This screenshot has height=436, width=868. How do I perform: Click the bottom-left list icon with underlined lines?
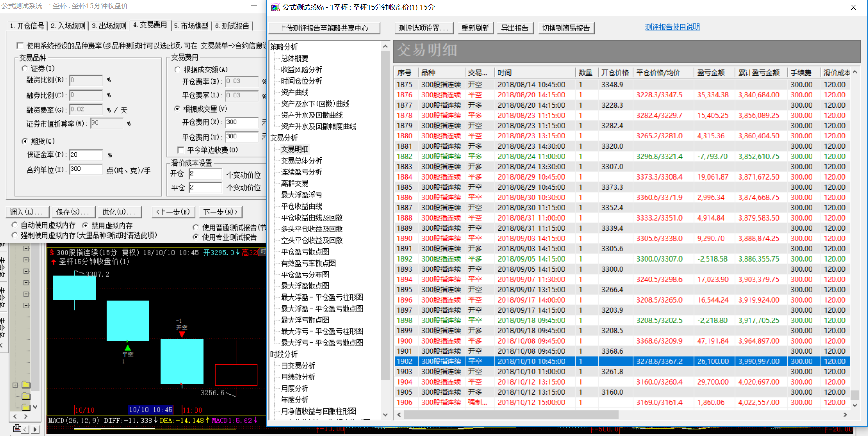pos(17,428)
